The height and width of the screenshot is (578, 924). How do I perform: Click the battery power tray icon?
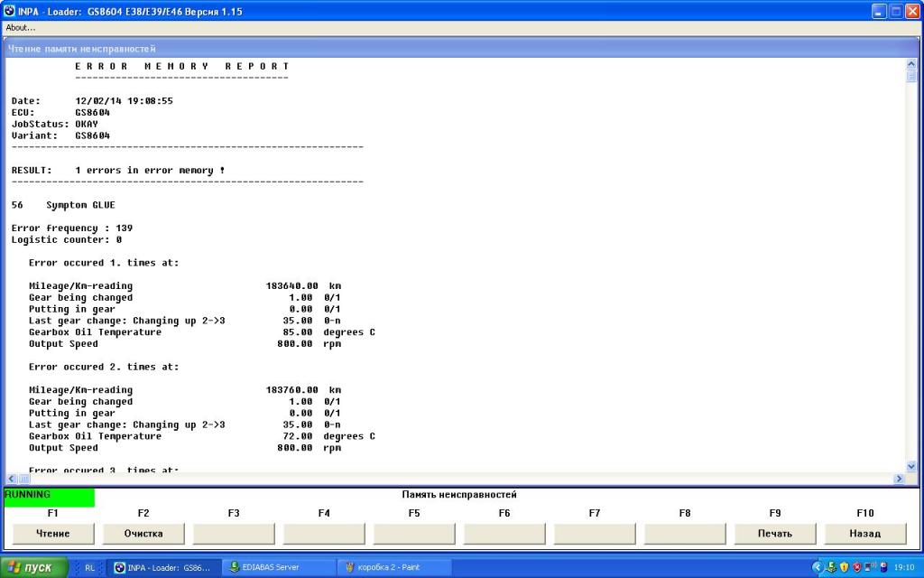[x=883, y=567]
